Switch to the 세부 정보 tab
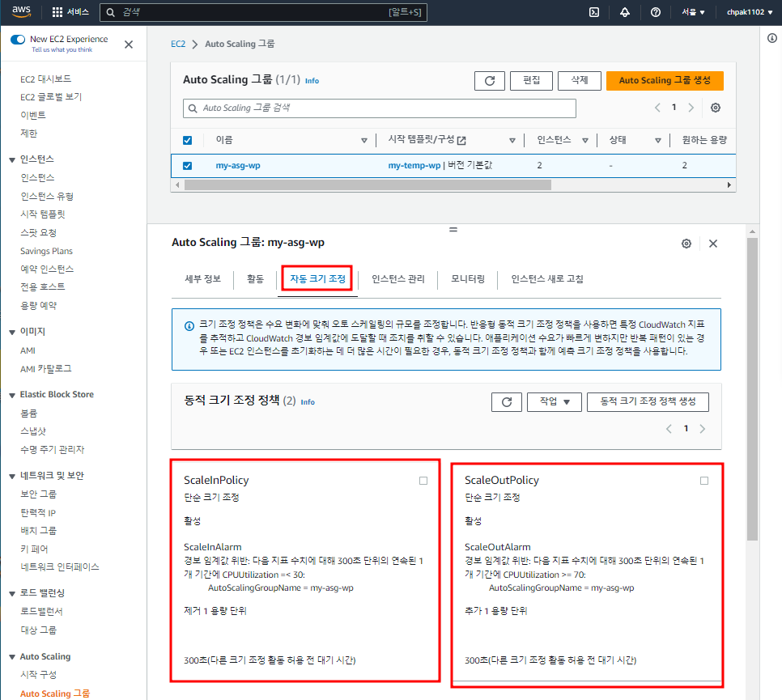 coord(203,279)
